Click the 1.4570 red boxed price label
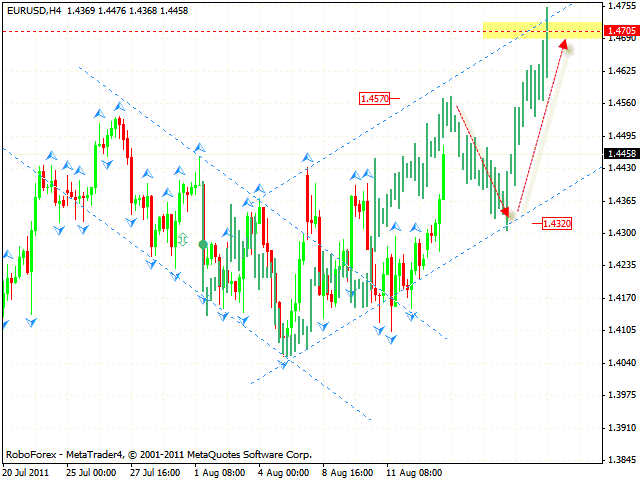Viewport: 640px width, 480px height. (x=375, y=98)
